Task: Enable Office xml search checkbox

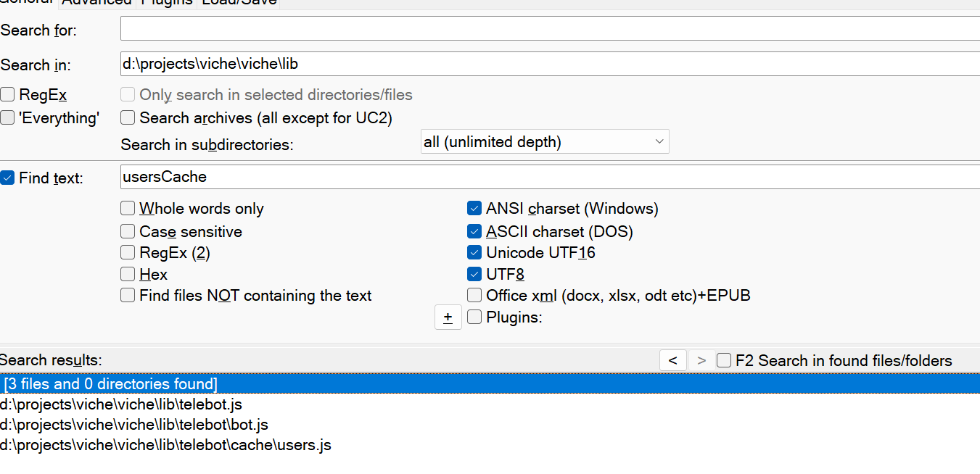Action: (474, 295)
